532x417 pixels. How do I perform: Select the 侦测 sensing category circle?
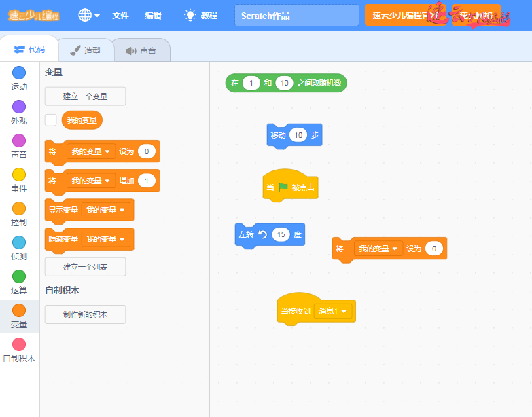pyautogui.click(x=19, y=242)
